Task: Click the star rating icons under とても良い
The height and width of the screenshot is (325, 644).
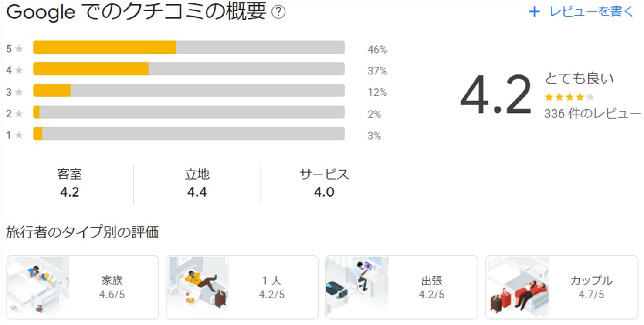Action: click(x=569, y=97)
